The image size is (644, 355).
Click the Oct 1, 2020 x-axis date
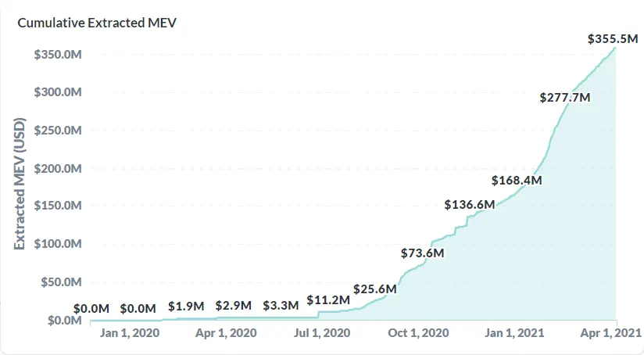(418, 332)
